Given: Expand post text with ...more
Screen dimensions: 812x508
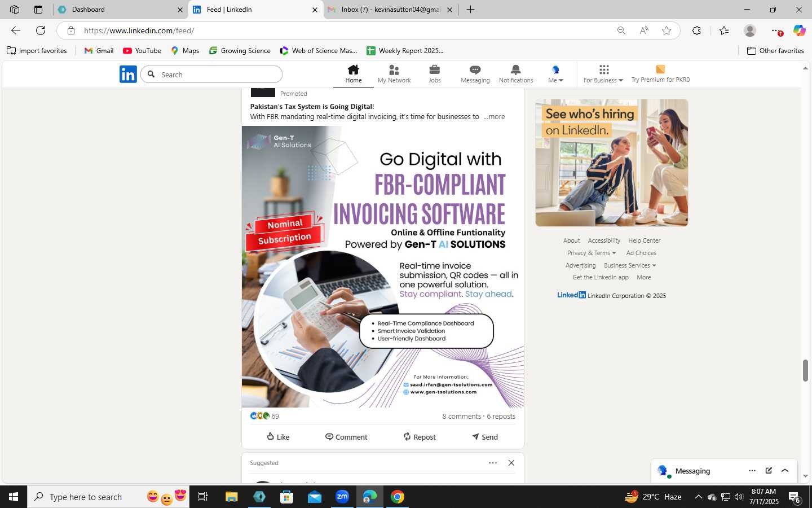Looking at the screenshot, I should point(494,117).
